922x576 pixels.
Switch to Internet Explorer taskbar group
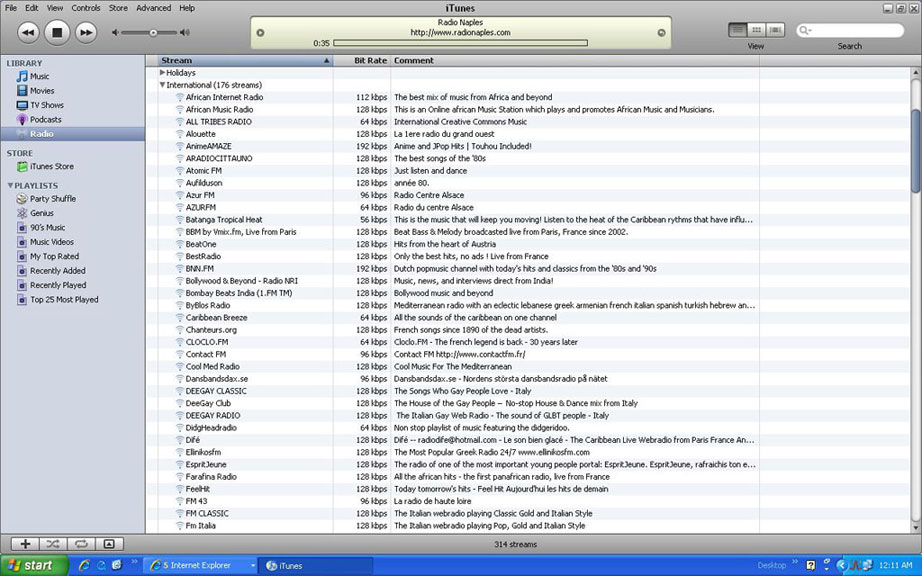click(199, 565)
